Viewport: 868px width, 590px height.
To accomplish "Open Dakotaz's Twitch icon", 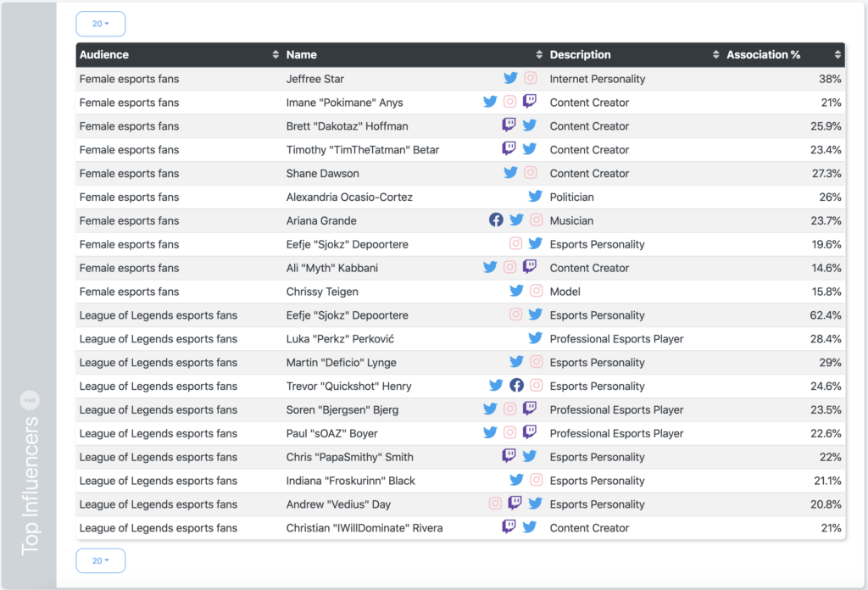I will pos(509,125).
